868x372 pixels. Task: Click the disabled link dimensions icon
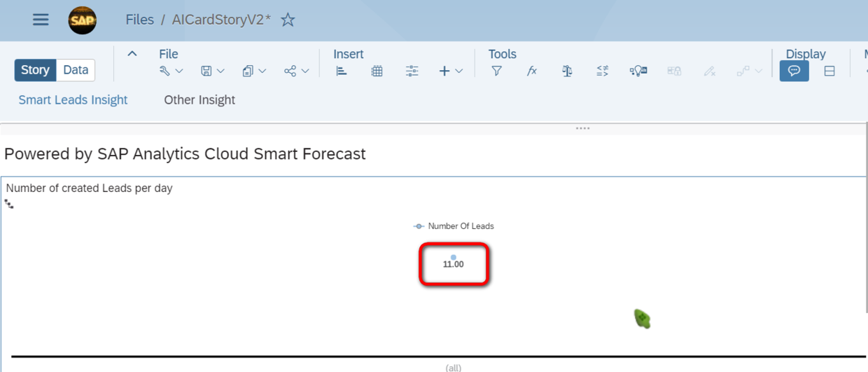[743, 71]
